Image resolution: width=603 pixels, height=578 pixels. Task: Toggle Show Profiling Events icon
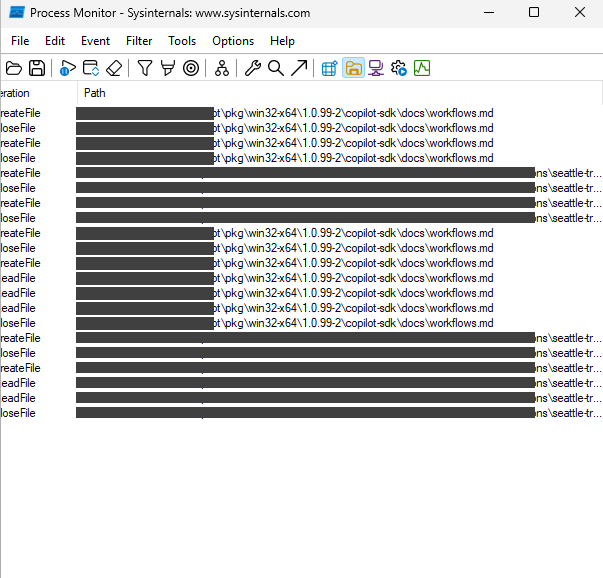point(422,68)
